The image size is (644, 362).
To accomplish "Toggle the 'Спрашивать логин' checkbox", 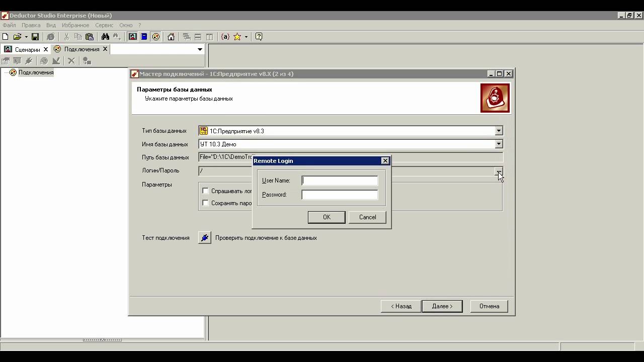I will (205, 191).
